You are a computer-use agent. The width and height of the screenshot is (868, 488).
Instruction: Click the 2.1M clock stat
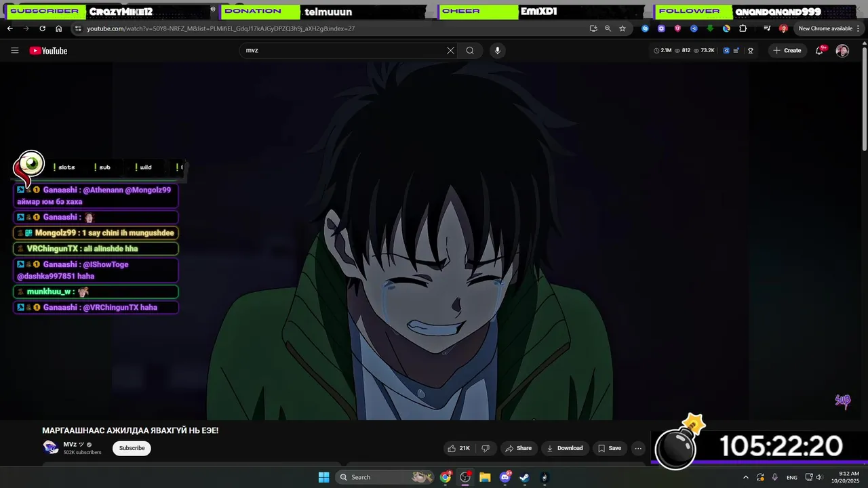[x=662, y=50]
